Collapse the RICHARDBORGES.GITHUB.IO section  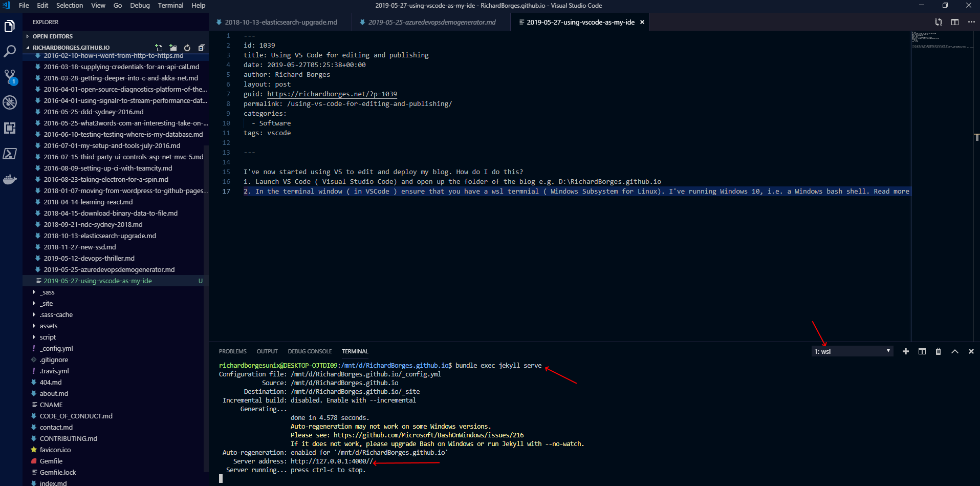pyautogui.click(x=71, y=48)
